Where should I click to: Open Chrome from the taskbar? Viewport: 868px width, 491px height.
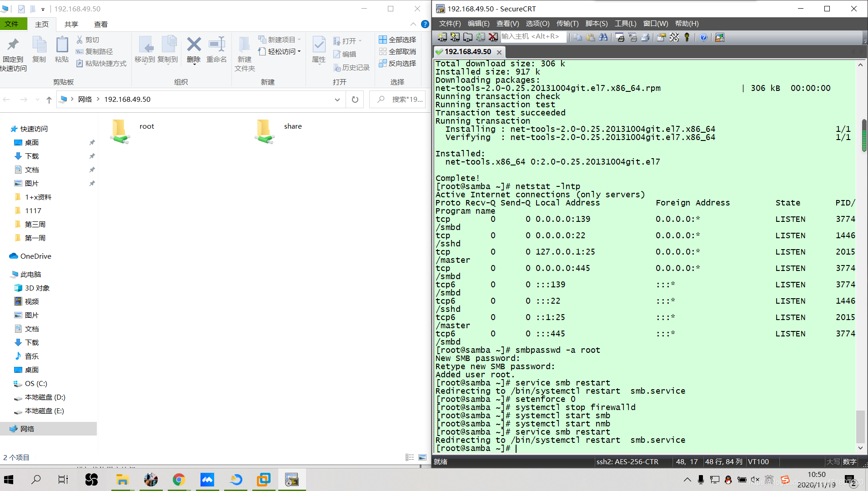click(179, 480)
